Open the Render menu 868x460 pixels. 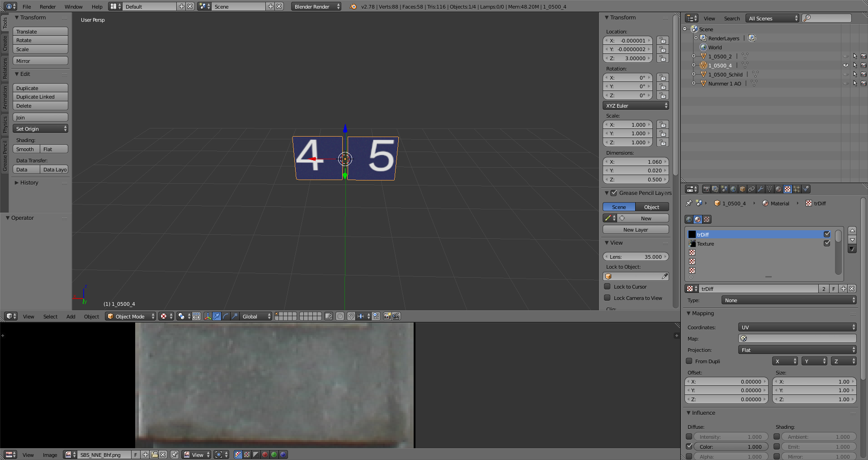tap(47, 7)
